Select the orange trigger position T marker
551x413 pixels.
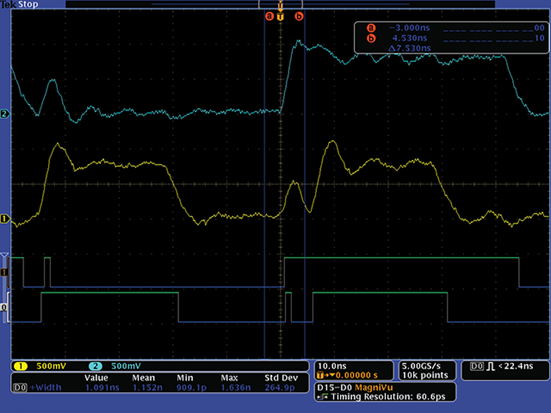pos(280,17)
